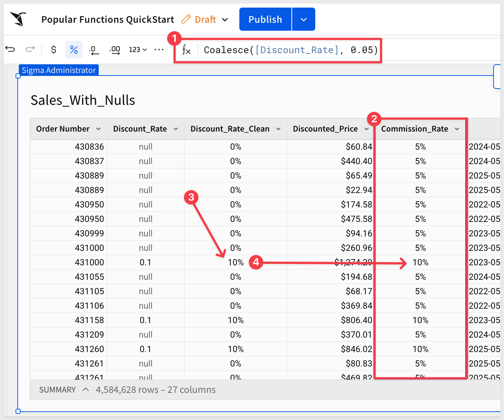
Task: Expand the SUMMARY bar caret
Action: click(86, 390)
